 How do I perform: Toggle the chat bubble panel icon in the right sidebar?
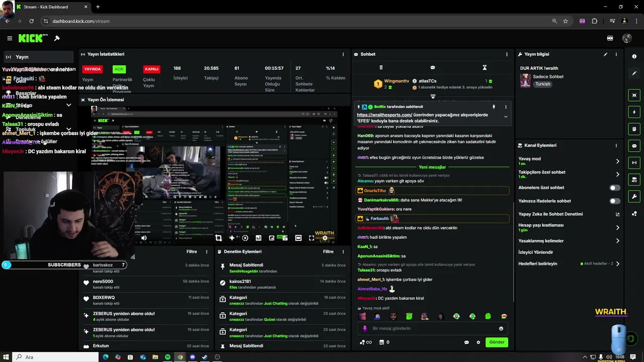point(634,146)
